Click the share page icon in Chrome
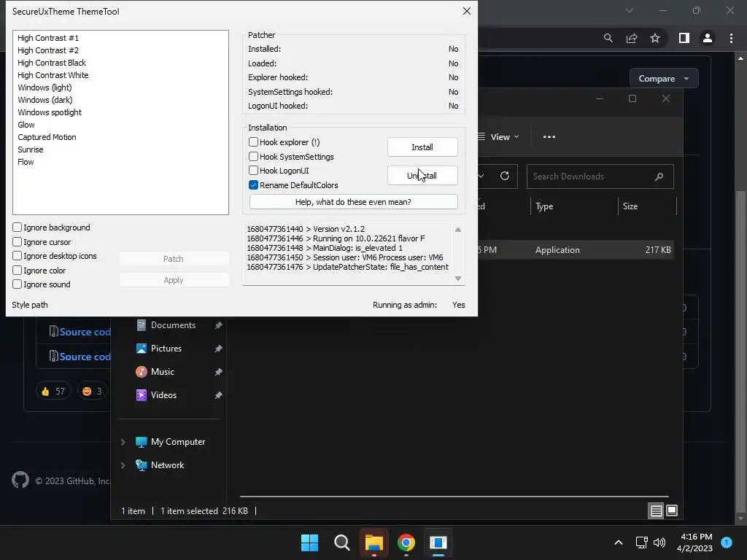 coord(632,38)
